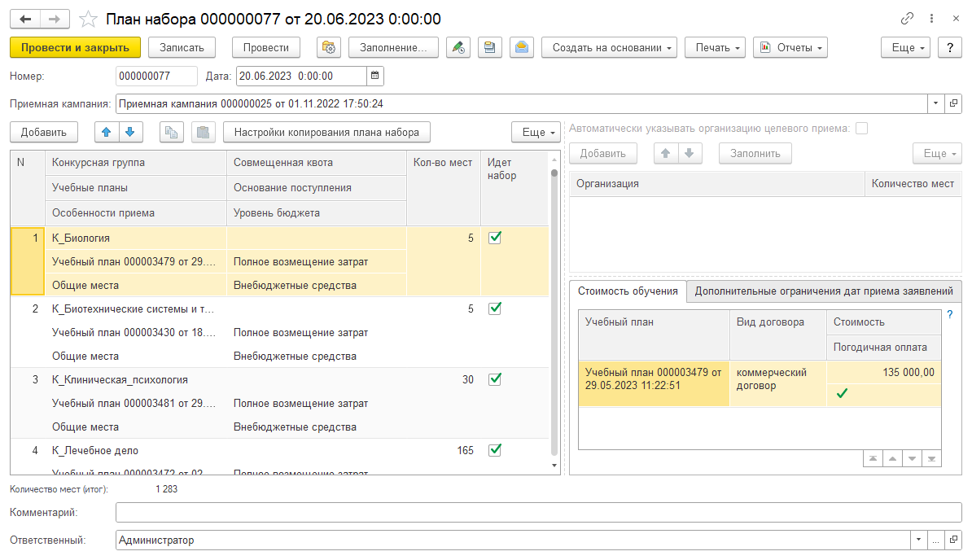Screen dimensions: 972x560
Task: Click the Дата input field
Action: [302, 76]
